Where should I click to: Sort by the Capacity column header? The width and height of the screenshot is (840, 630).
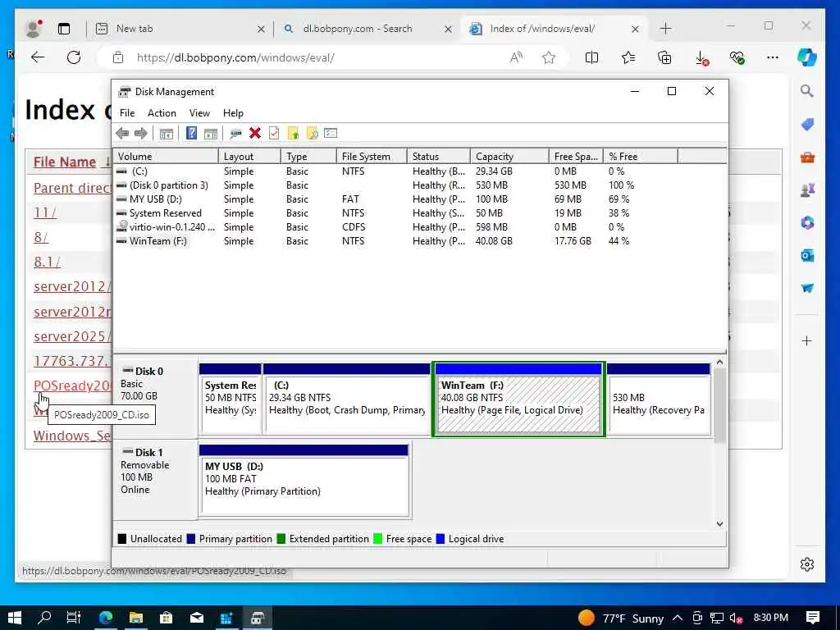click(509, 157)
